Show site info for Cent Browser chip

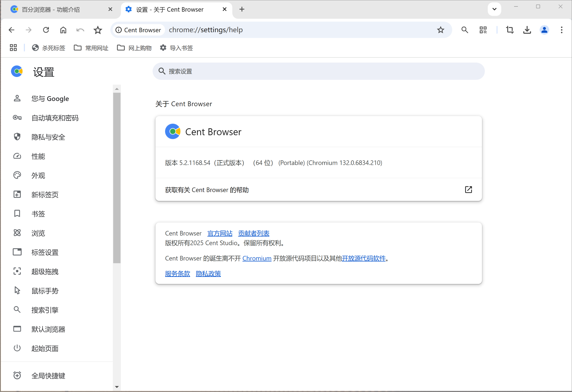(x=138, y=30)
